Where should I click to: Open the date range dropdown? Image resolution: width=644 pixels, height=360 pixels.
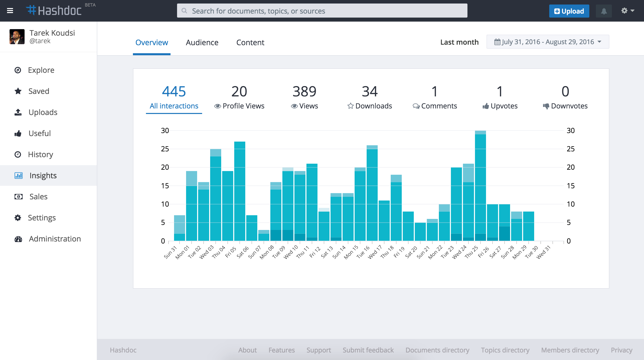point(548,42)
